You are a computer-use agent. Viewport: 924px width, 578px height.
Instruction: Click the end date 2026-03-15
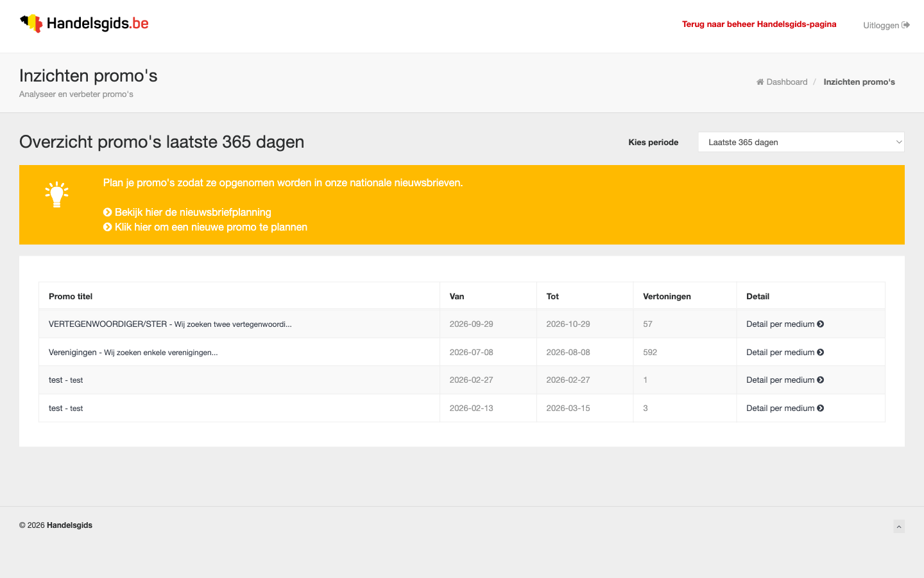568,408
